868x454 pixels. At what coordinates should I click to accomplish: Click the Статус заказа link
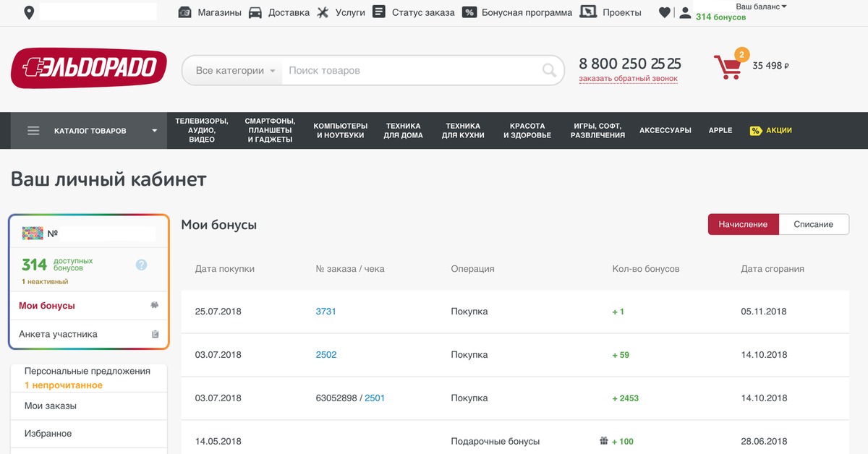pos(423,12)
